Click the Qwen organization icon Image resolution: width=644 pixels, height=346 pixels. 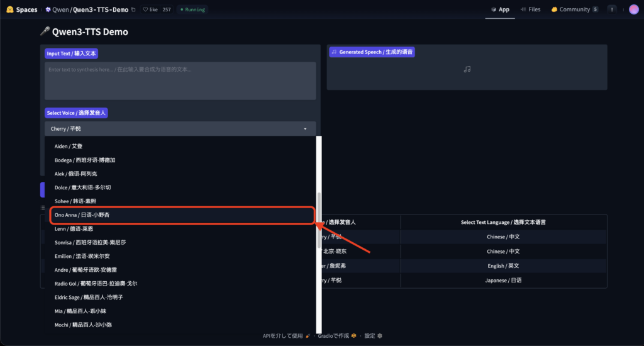[48, 10]
